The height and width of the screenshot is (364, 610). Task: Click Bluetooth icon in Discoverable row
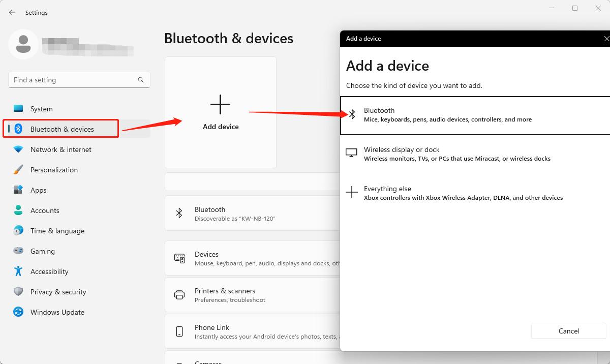(x=179, y=214)
